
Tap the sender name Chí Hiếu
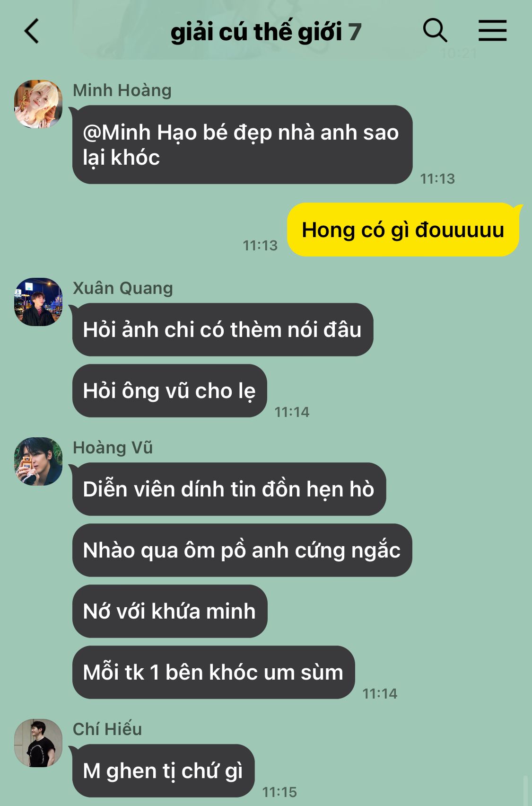pos(107,729)
